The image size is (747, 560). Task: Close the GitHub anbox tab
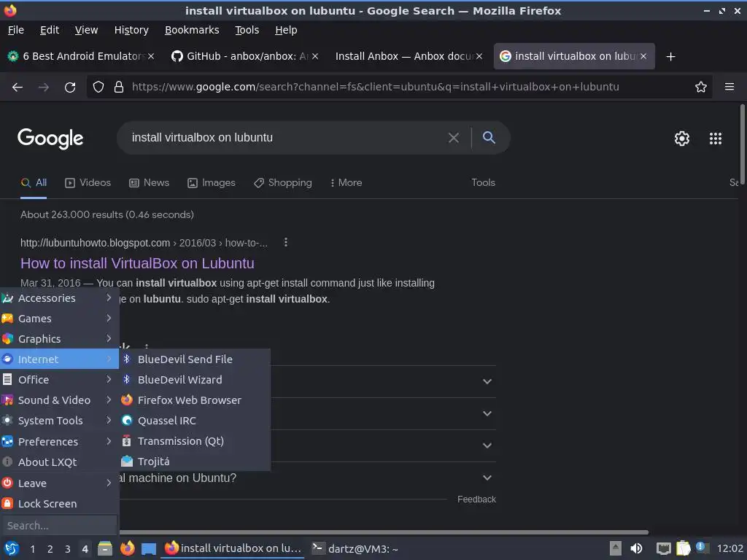[x=315, y=56]
